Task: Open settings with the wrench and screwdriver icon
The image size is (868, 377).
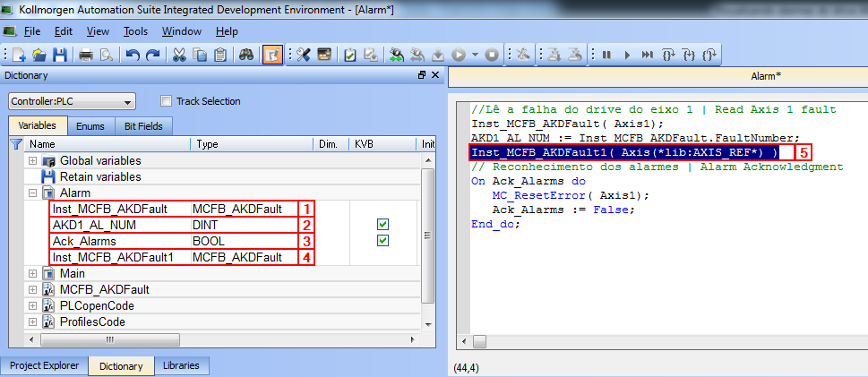Action: point(304,55)
